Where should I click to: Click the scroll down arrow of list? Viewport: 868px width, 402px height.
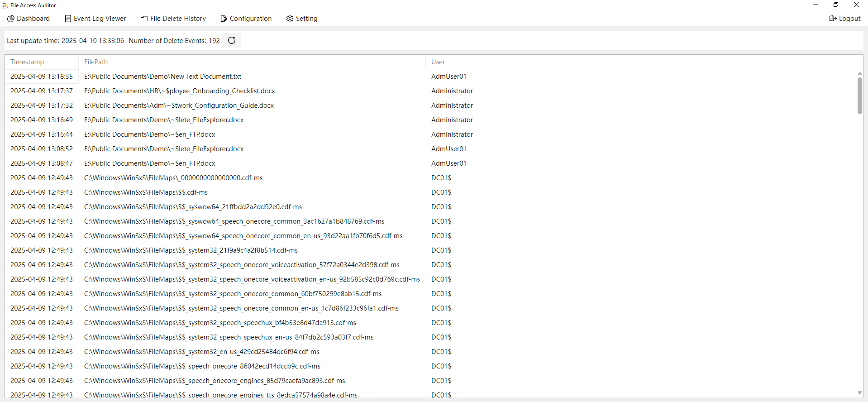point(859,393)
